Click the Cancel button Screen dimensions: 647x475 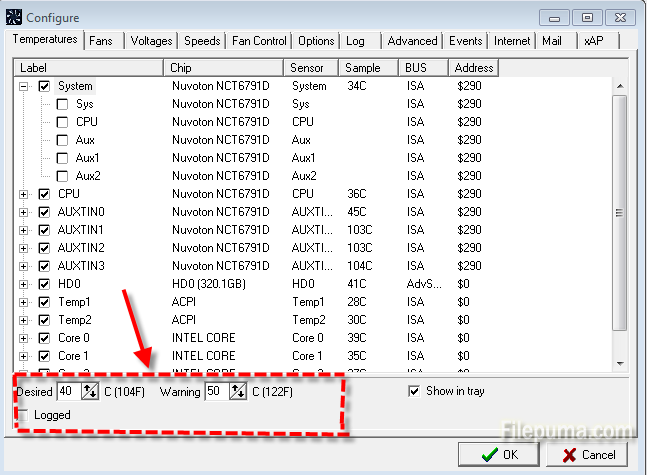coord(587,455)
